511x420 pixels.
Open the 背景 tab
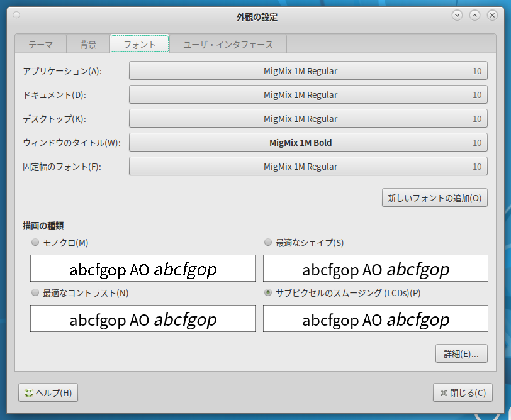click(x=88, y=44)
